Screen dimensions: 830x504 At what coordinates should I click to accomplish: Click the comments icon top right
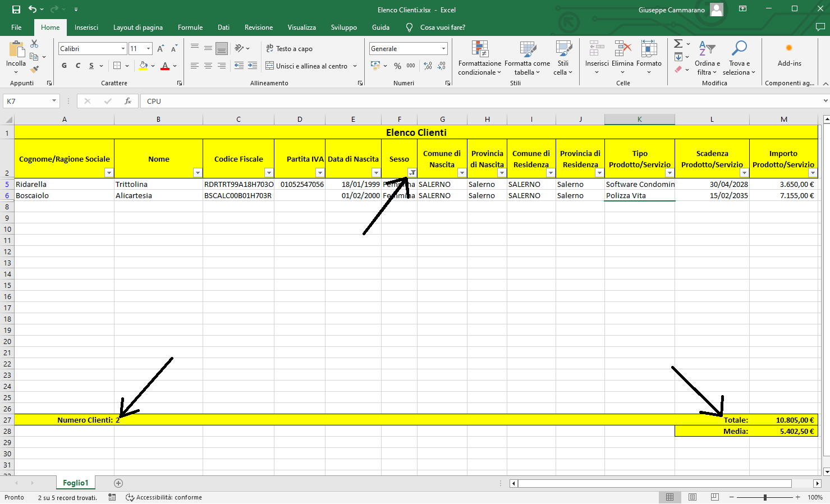(820, 27)
